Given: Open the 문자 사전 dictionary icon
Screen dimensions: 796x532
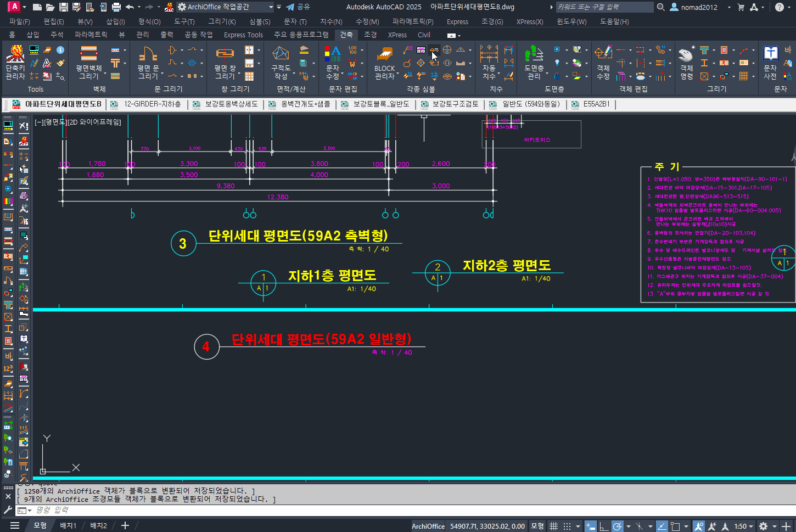Looking at the screenshot, I should tap(770, 53).
